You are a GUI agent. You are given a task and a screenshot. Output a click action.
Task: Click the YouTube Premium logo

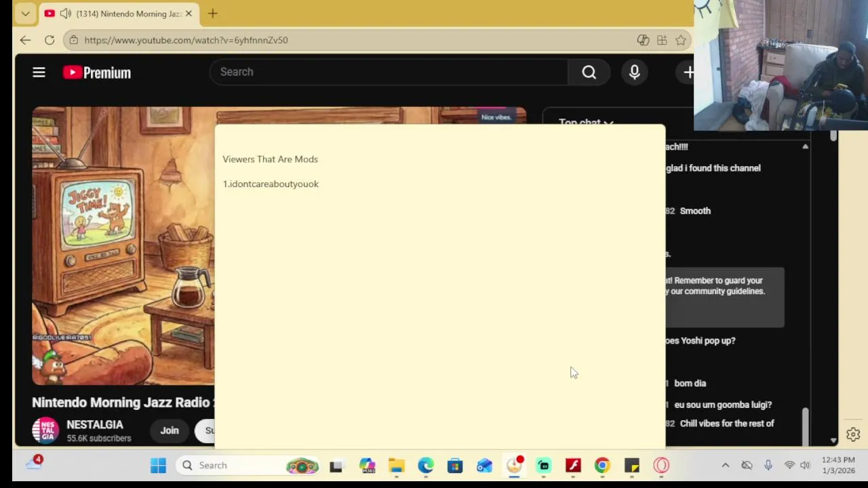click(x=97, y=73)
